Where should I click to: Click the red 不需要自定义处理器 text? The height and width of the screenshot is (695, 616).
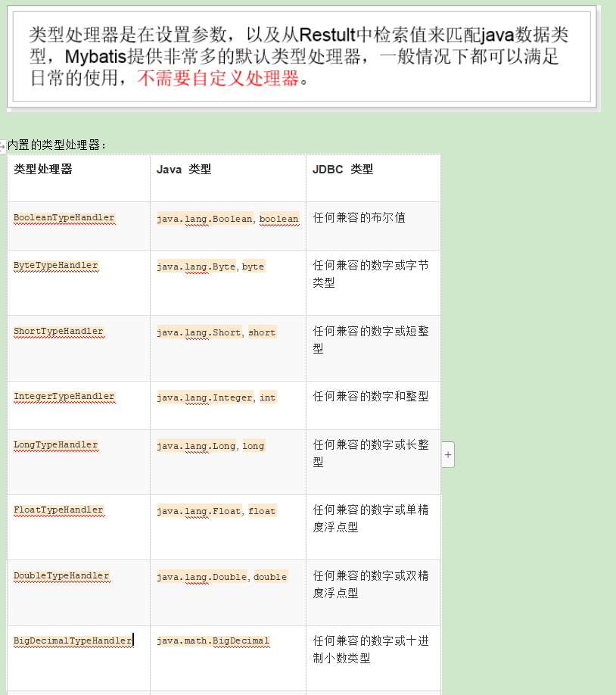(218, 78)
